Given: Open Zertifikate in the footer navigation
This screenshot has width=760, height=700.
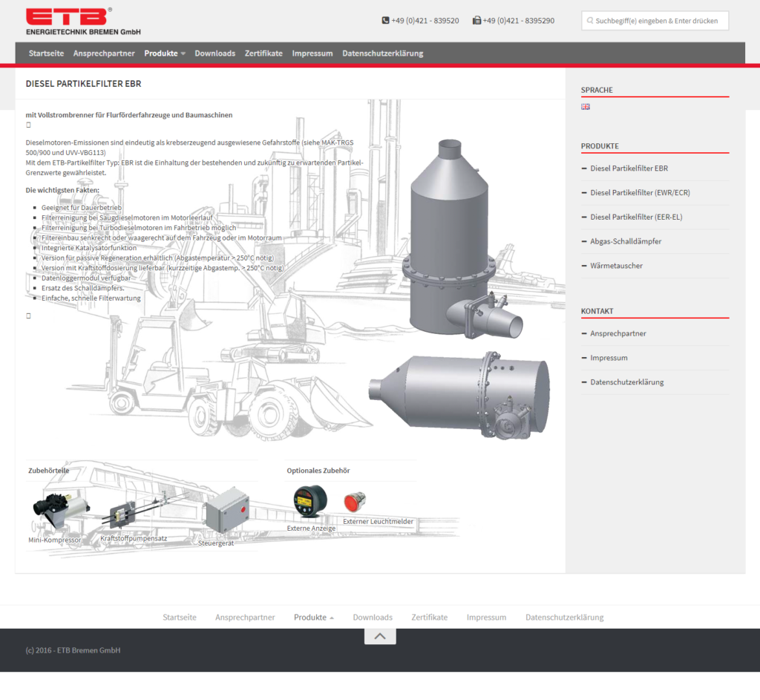Looking at the screenshot, I should click(x=430, y=617).
